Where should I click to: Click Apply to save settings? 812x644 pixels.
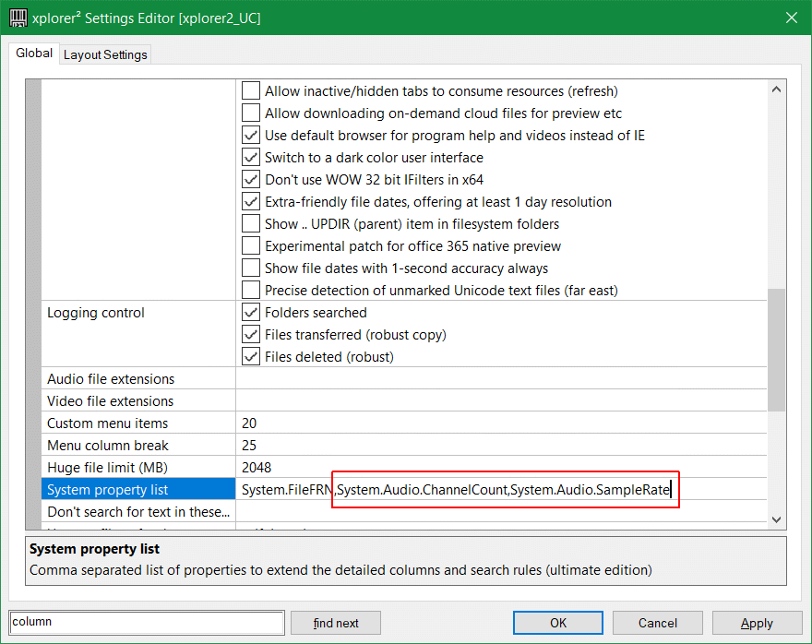point(757,623)
